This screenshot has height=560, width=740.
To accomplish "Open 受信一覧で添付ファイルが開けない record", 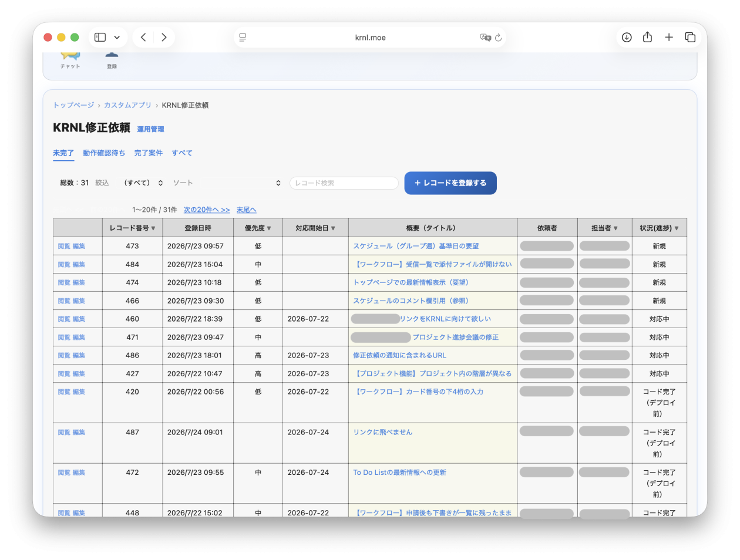I will point(432,264).
